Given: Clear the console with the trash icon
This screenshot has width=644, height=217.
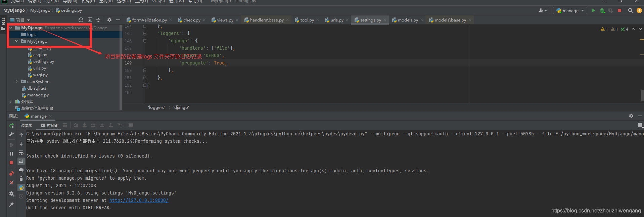Looking at the screenshot, I should pos(21,179).
